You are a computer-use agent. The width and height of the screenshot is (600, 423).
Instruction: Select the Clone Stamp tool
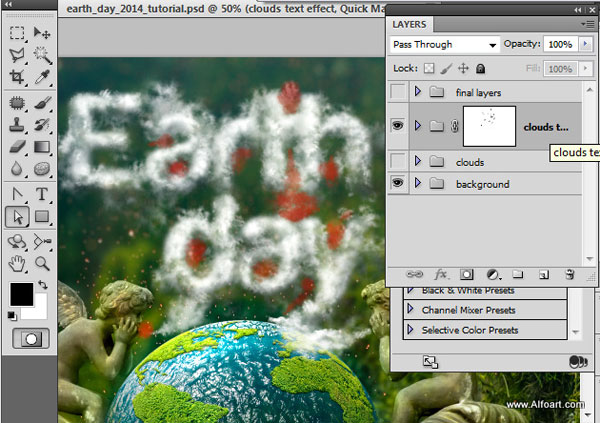(x=17, y=125)
